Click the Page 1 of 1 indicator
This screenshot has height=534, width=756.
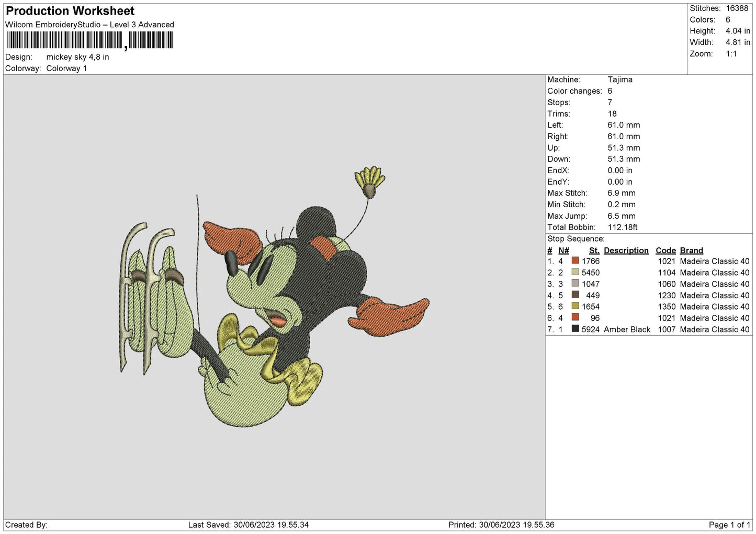coord(729,525)
